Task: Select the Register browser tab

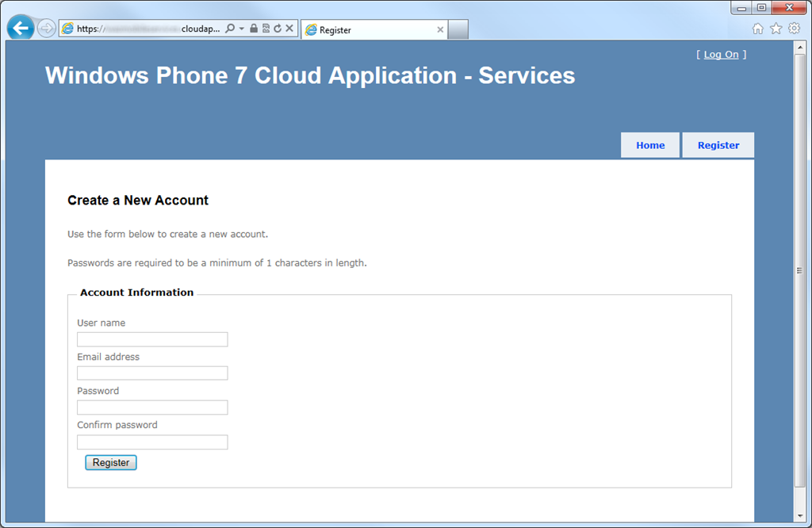Action: (374, 30)
